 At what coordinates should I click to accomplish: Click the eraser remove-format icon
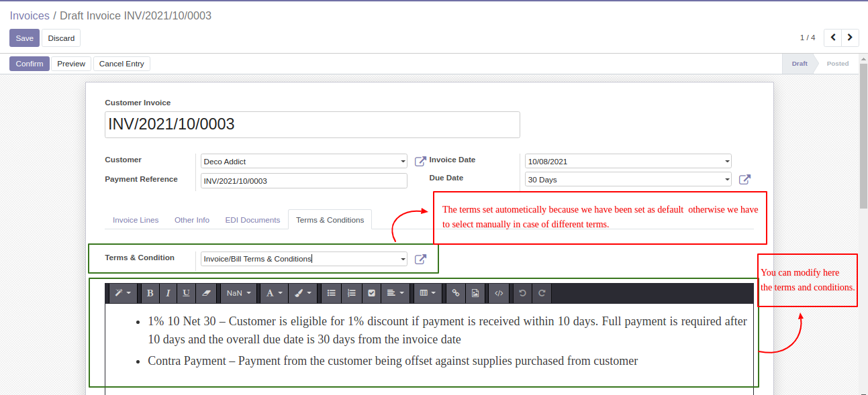pos(206,293)
